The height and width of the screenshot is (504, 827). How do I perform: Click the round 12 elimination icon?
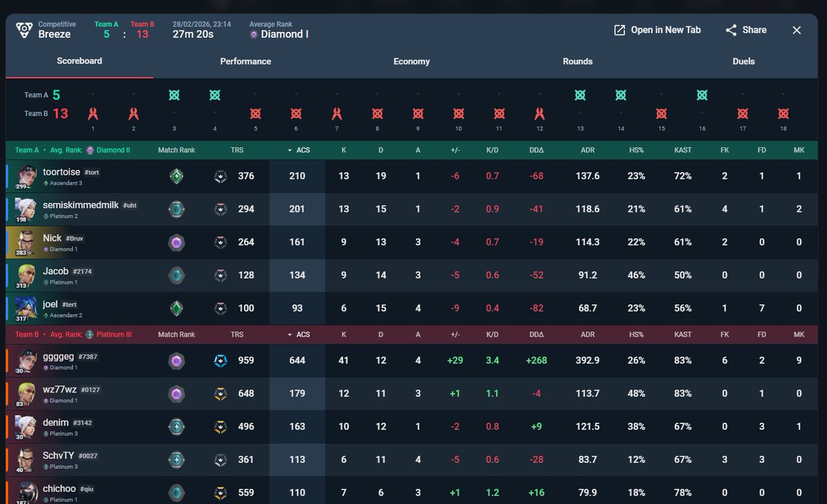[539, 114]
